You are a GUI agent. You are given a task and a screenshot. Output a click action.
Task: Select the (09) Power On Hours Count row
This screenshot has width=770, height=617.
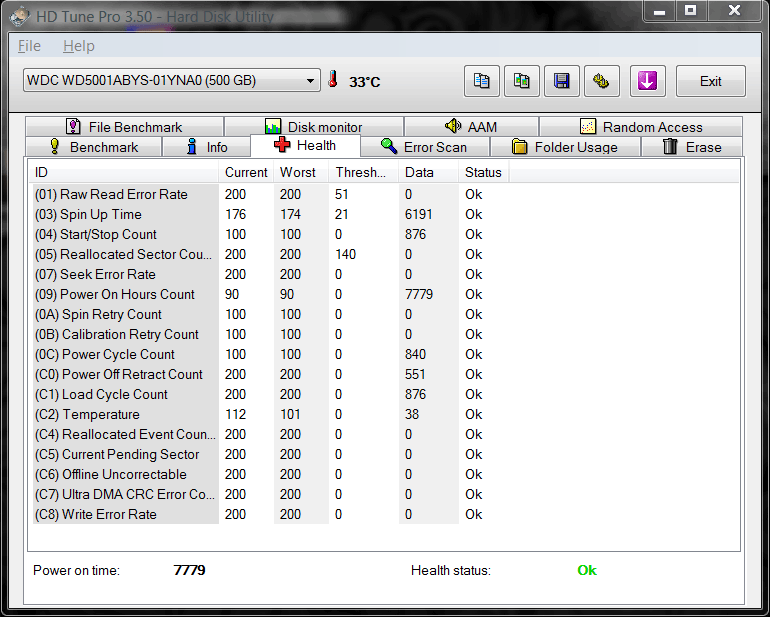click(x=271, y=294)
